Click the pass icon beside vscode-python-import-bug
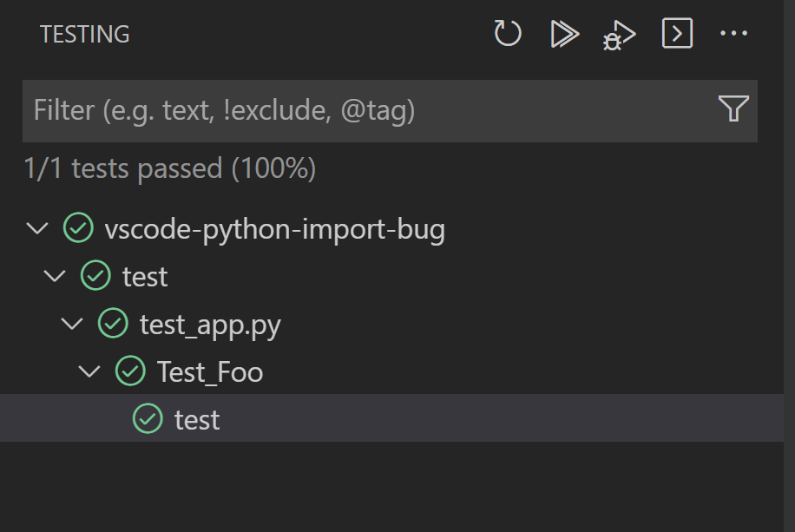The height and width of the screenshot is (532, 795). click(x=79, y=228)
